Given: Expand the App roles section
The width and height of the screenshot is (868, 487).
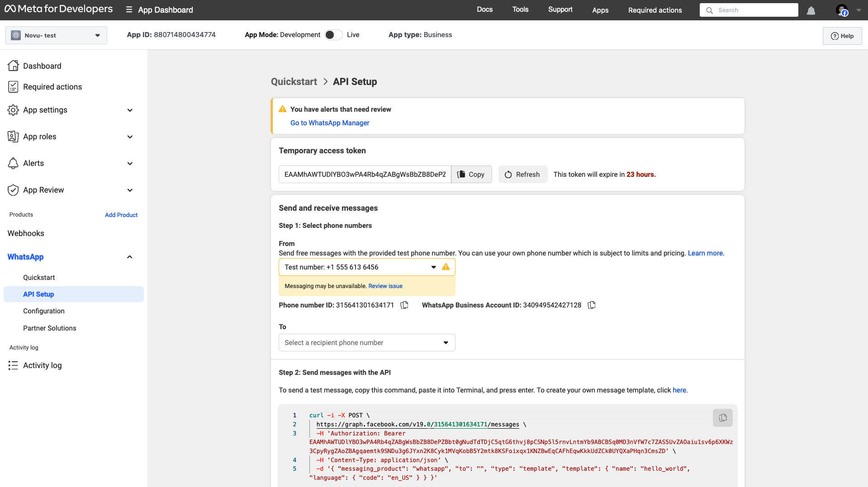Looking at the screenshot, I should click(x=130, y=137).
